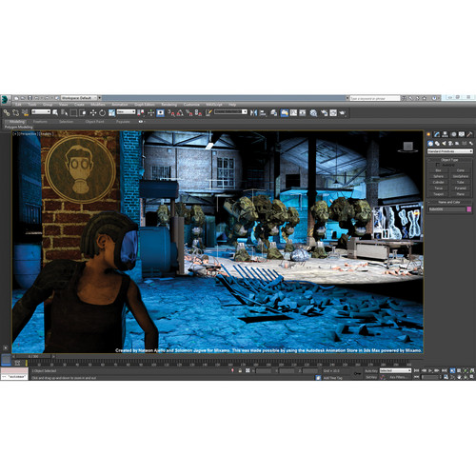Switch to the Object Paint ribbon tab
476x476 pixels.
(94, 122)
